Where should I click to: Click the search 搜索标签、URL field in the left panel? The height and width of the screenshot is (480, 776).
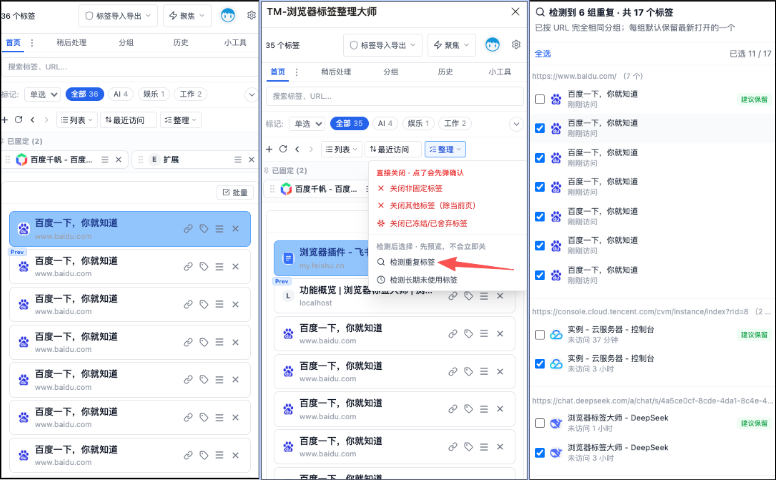[x=130, y=67]
